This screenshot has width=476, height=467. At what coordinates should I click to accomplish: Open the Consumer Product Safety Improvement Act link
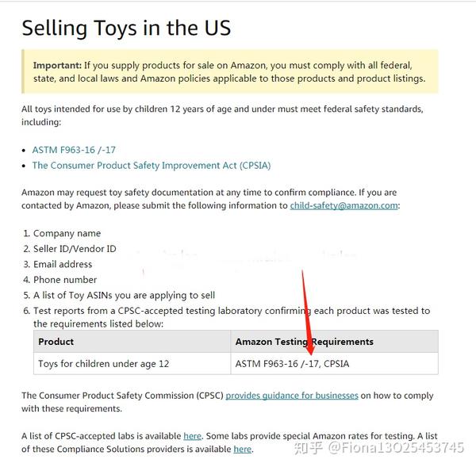(152, 166)
